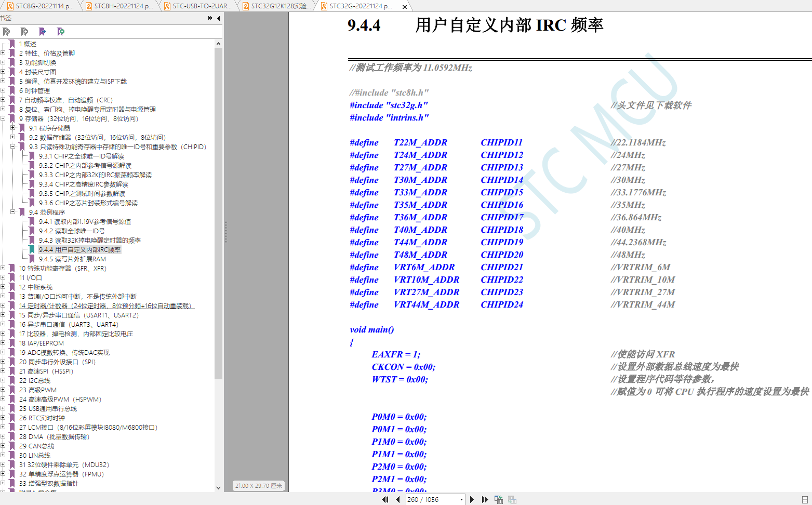812x505 pixels.
Task: Collapse the 9 存储器 tree node
Action: pyautogui.click(x=3, y=118)
